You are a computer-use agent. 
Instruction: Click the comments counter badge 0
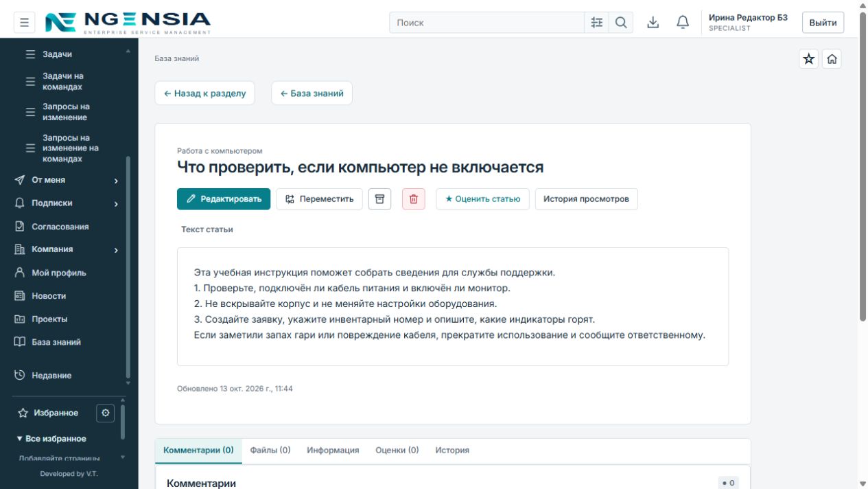click(x=729, y=483)
